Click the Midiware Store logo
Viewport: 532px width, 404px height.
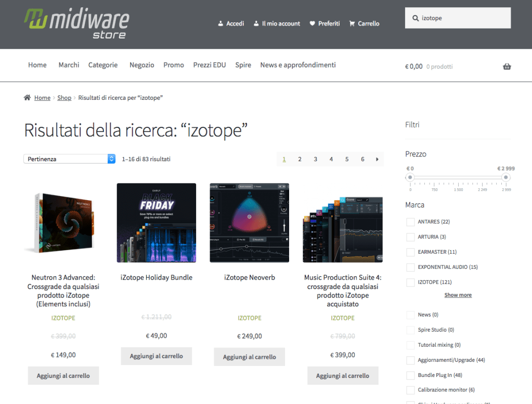(76, 24)
